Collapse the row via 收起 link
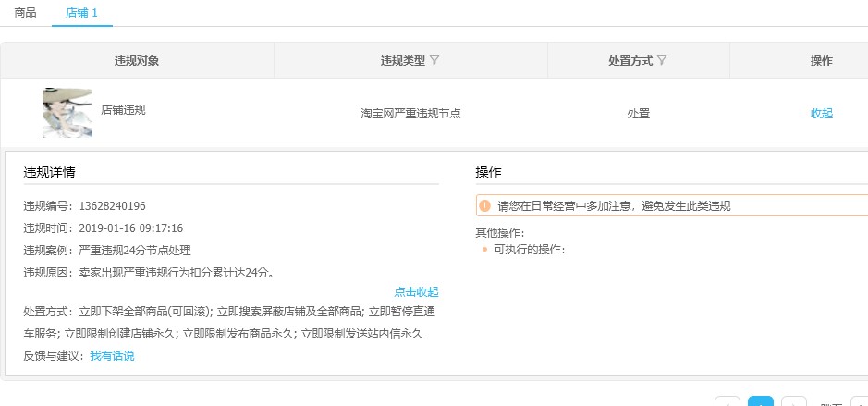 pos(821,114)
